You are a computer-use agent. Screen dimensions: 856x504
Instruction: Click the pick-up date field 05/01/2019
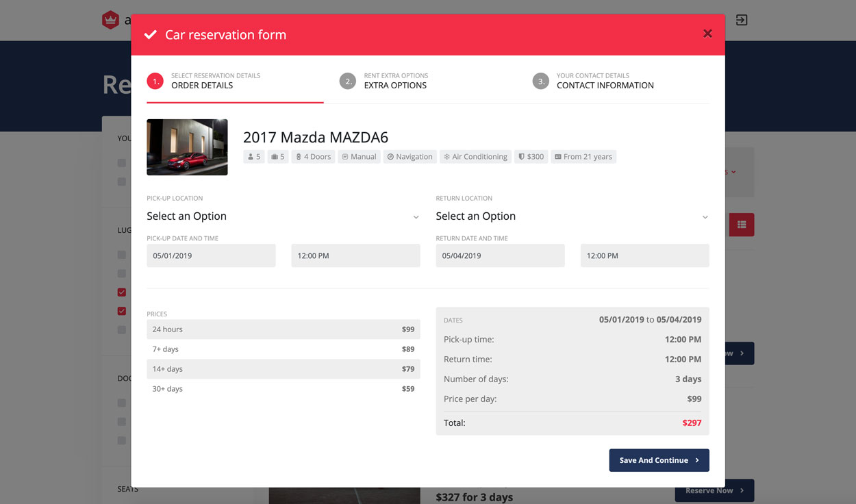point(211,255)
